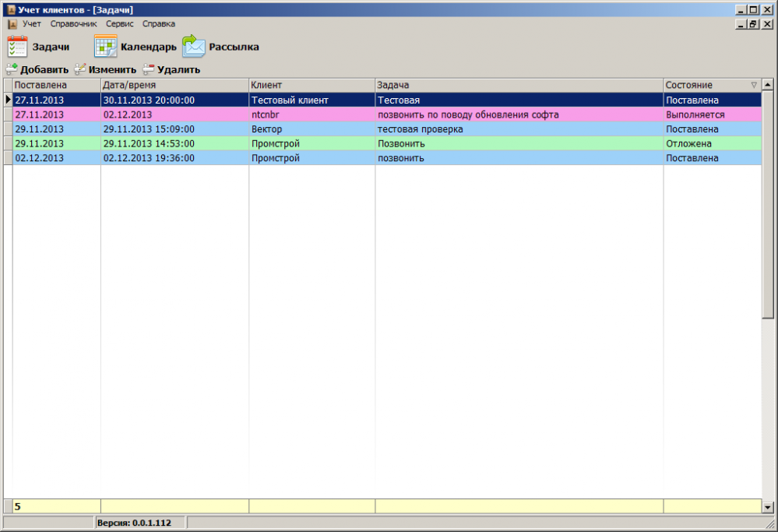The height and width of the screenshot is (532, 778).
Task: Open the Справочник menu
Action: click(73, 24)
